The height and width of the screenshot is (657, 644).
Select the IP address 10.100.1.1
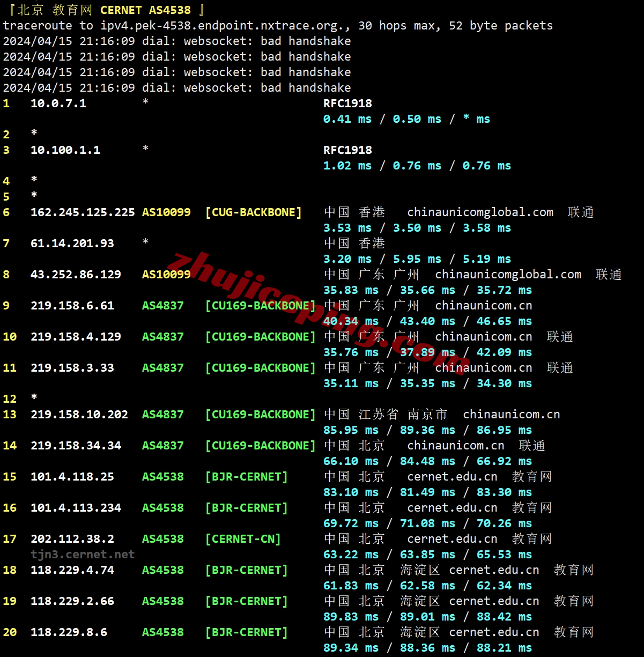tap(65, 150)
